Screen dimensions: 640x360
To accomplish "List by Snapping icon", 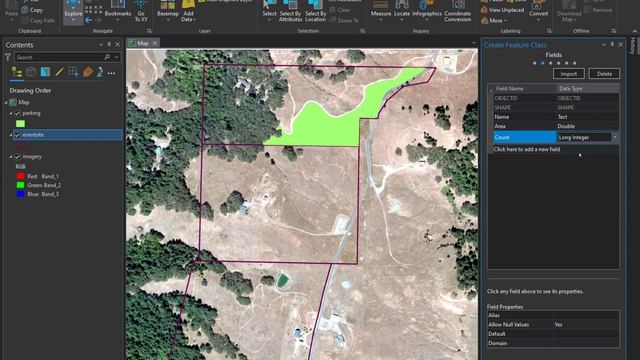I will tap(73, 72).
